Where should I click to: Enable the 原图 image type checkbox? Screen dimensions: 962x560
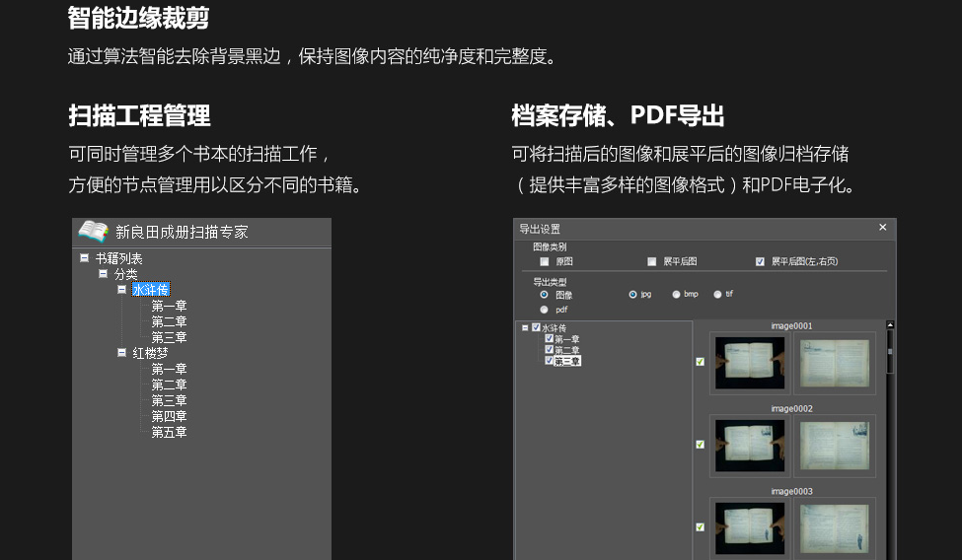pyautogui.click(x=544, y=262)
